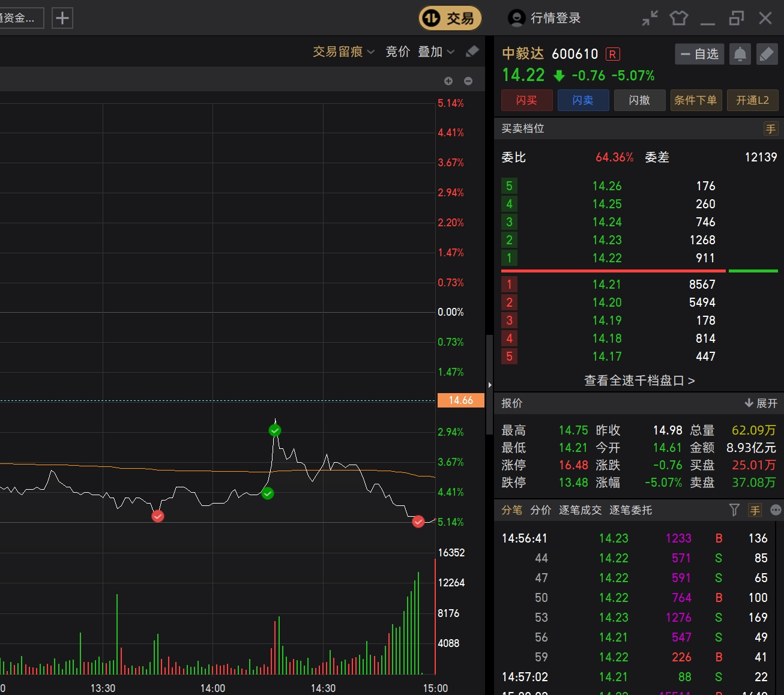Click the 14:56:41 tick row
This screenshot has height=695, width=784.
(x=635, y=538)
